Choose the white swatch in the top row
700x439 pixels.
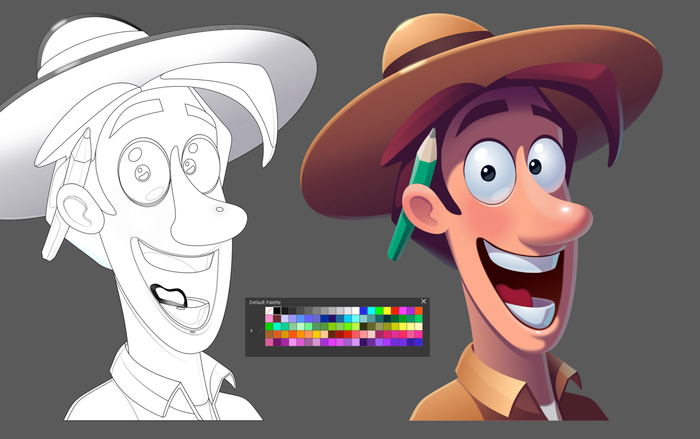tap(355, 311)
